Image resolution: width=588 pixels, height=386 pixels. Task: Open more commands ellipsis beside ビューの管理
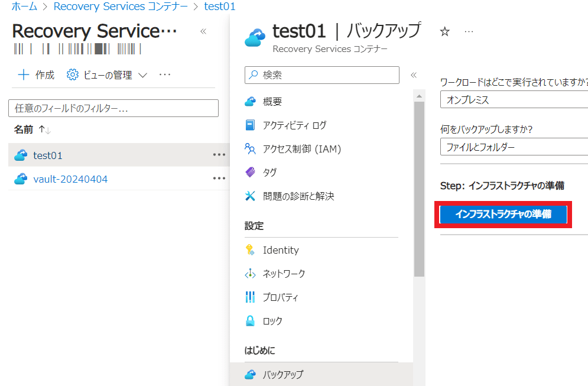[165, 74]
